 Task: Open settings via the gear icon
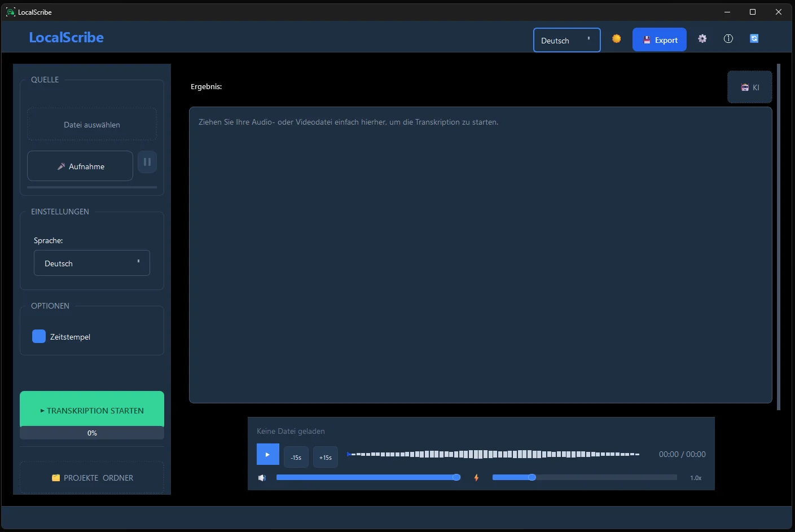(702, 38)
